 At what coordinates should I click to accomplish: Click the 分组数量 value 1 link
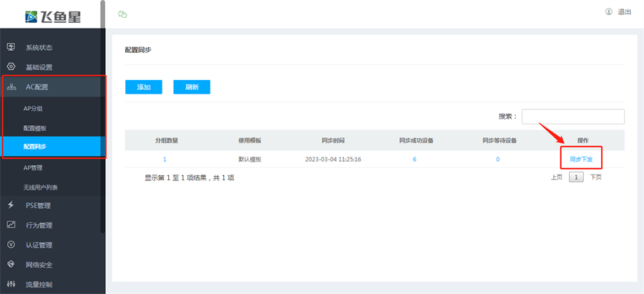coord(165,160)
